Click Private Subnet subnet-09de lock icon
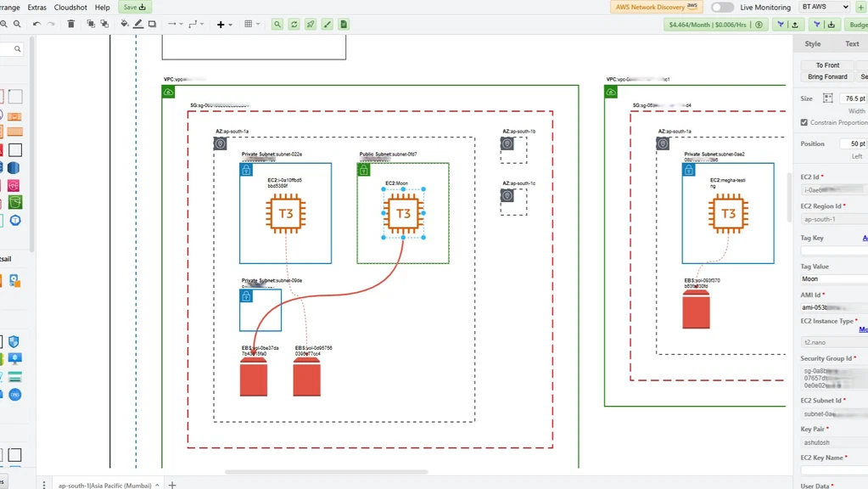The image size is (868, 489). (246, 295)
